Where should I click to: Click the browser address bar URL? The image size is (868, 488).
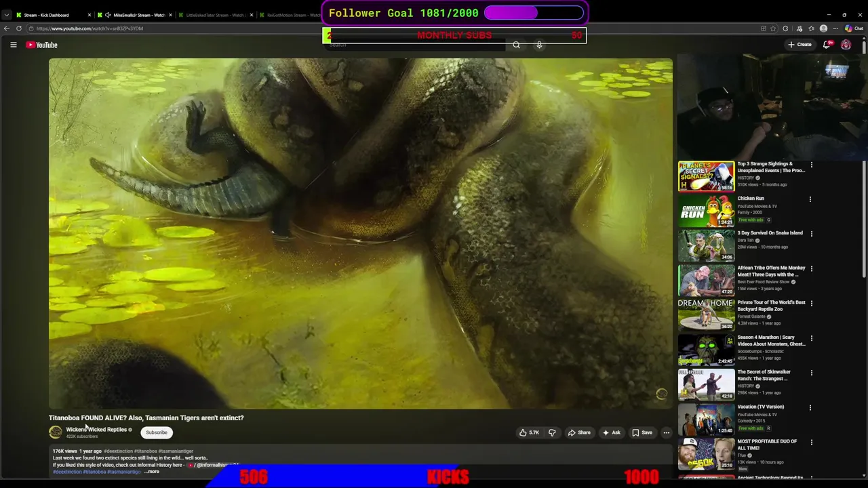pyautogui.click(x=90, y=28)
